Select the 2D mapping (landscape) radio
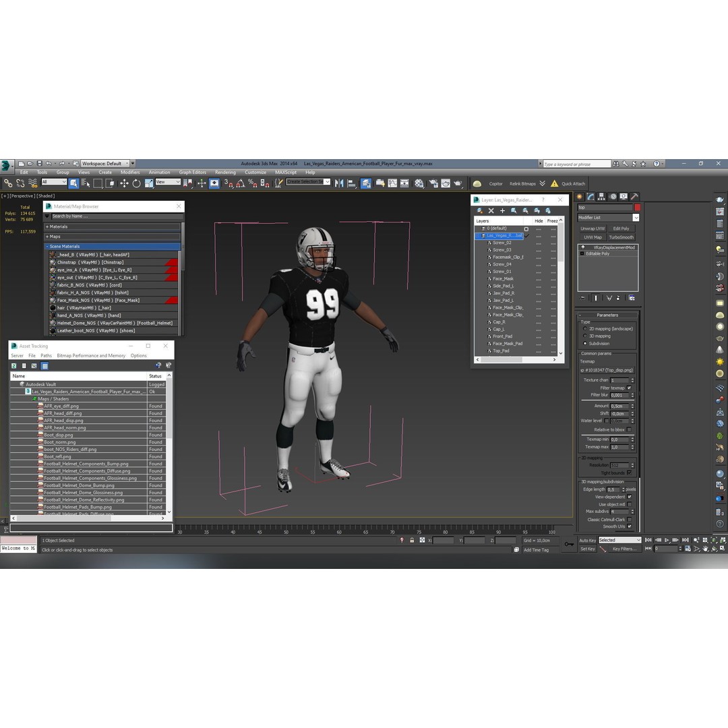 click(x=585, y=329)
